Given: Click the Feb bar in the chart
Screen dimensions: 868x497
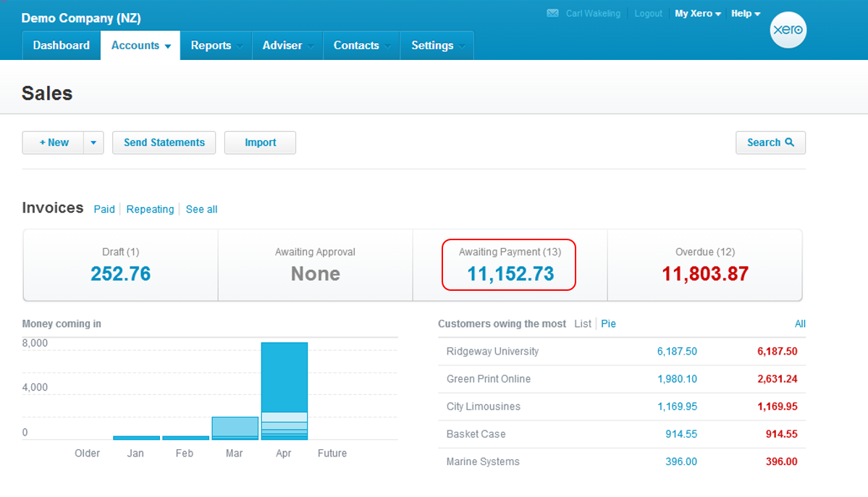Looking at the screenshot, I should (x=185, y=438).
